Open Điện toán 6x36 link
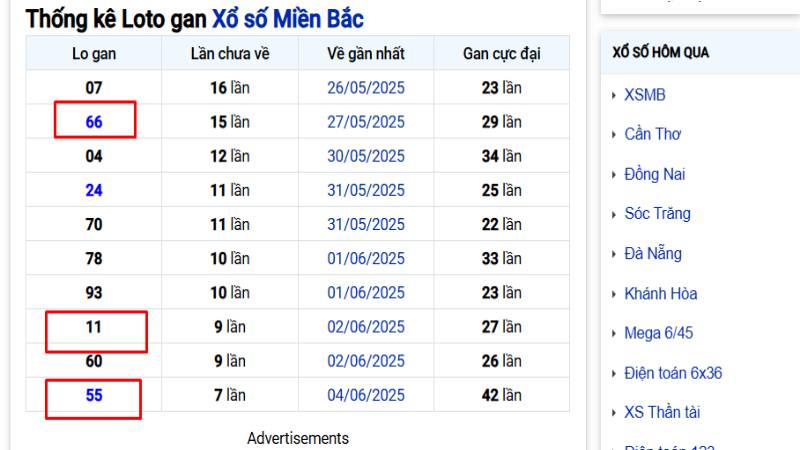This screenshot has width=800, height=450. click(x=673, y=373)
